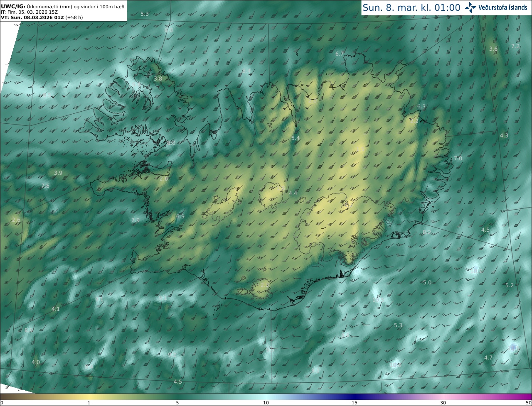Click the 'IT: Fim. 05. 03. 2026 15Z' line
Viewport: 532px width, 406px height.
pos(29,12)
